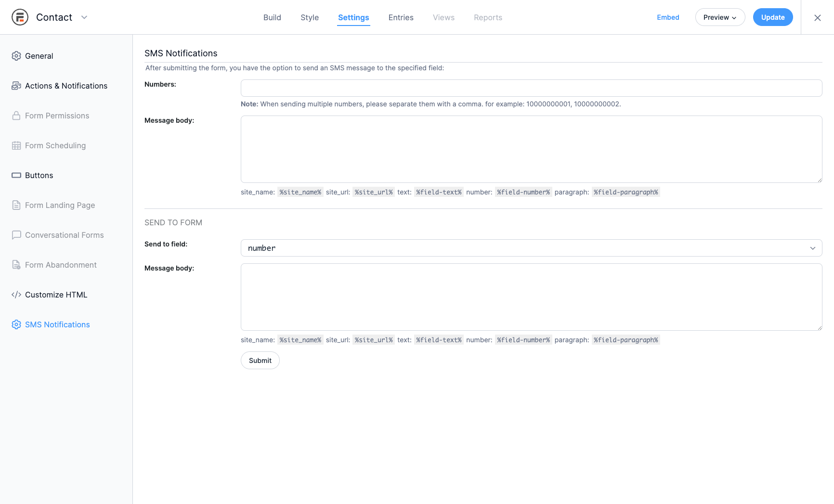Click the Form Scheduling calendar icon
Screen dimensions: 834x504
[x=16, y=145]
